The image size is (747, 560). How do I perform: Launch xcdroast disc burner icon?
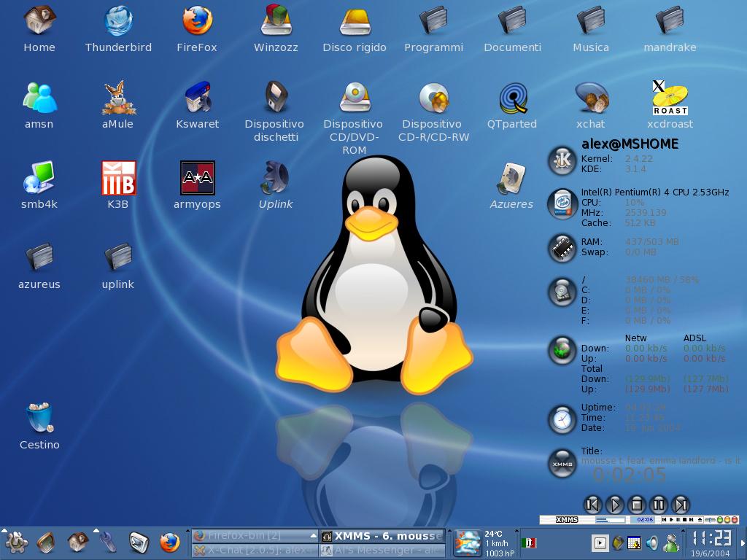click(670, 98)
